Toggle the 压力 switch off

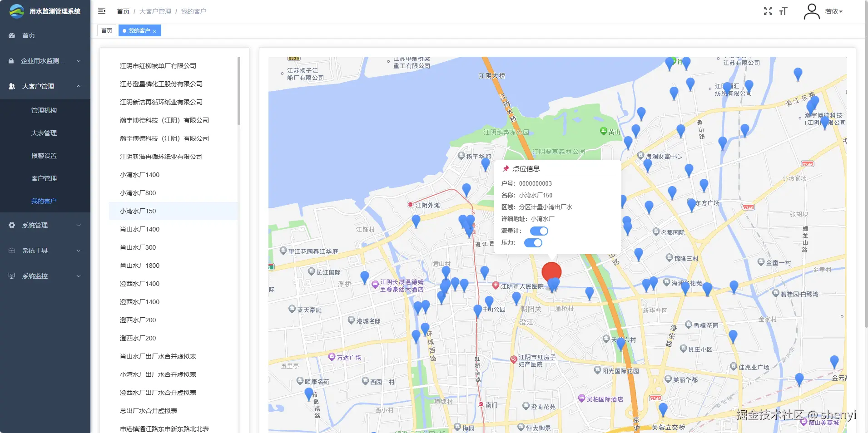pos(533,243)
